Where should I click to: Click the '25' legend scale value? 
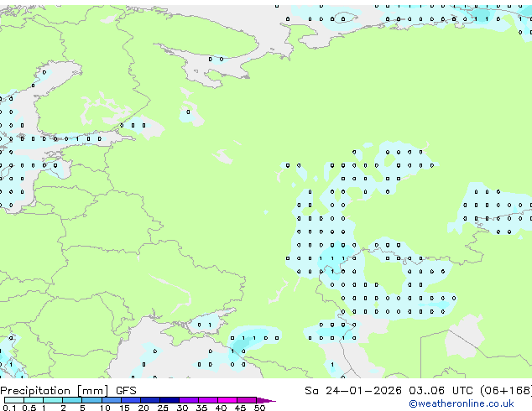pyautogui.click(x=163, y=408)
